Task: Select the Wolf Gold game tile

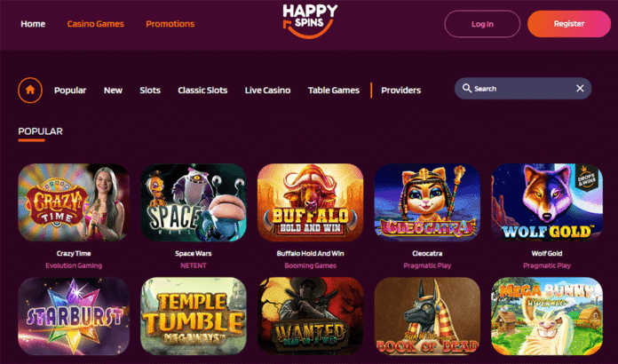Action: pyautogui.click(x=547, y=202)
